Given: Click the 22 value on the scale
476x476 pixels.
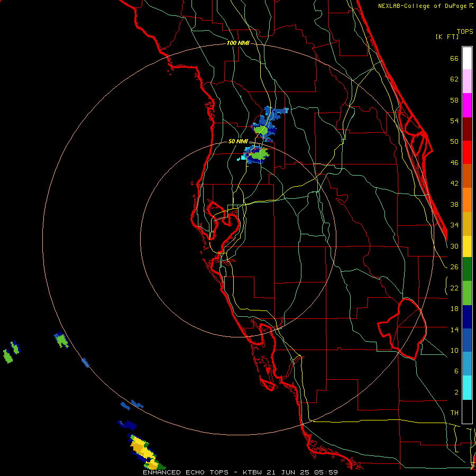Looking at the screenshot, I should (x=454, y=288).
